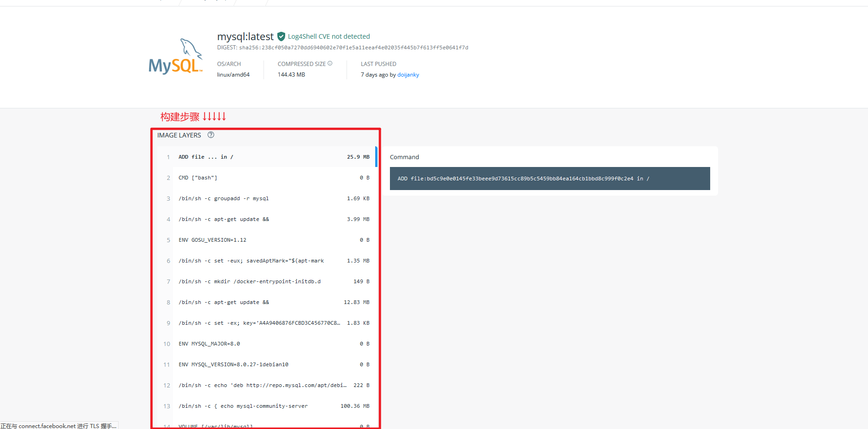The image size is (868, 429).
Task: Click Log4Shell CVE not detected label
Action: click(x=329, y=36)
